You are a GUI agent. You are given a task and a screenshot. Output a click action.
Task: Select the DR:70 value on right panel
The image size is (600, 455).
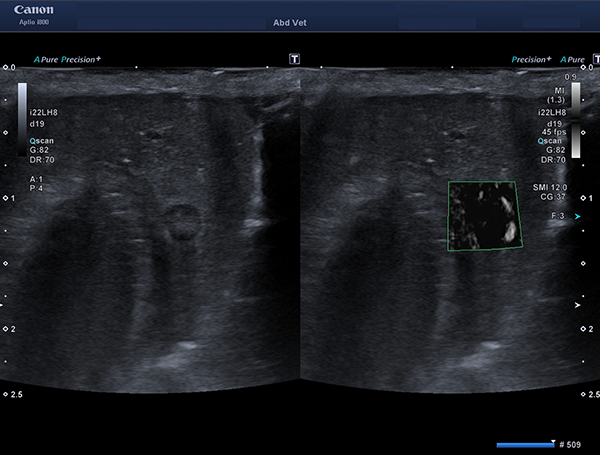553,160
